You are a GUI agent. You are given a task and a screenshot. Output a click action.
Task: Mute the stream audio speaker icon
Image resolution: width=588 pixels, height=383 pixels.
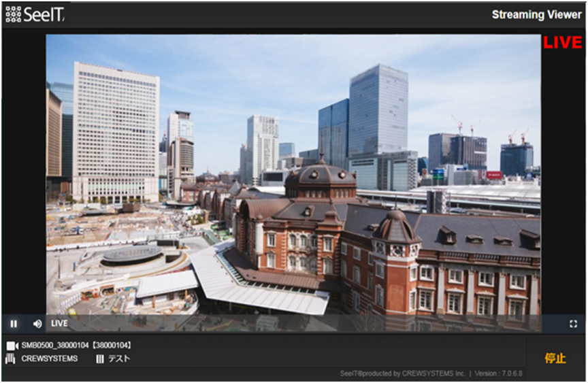pyautogui.click(x=37, y=324)
